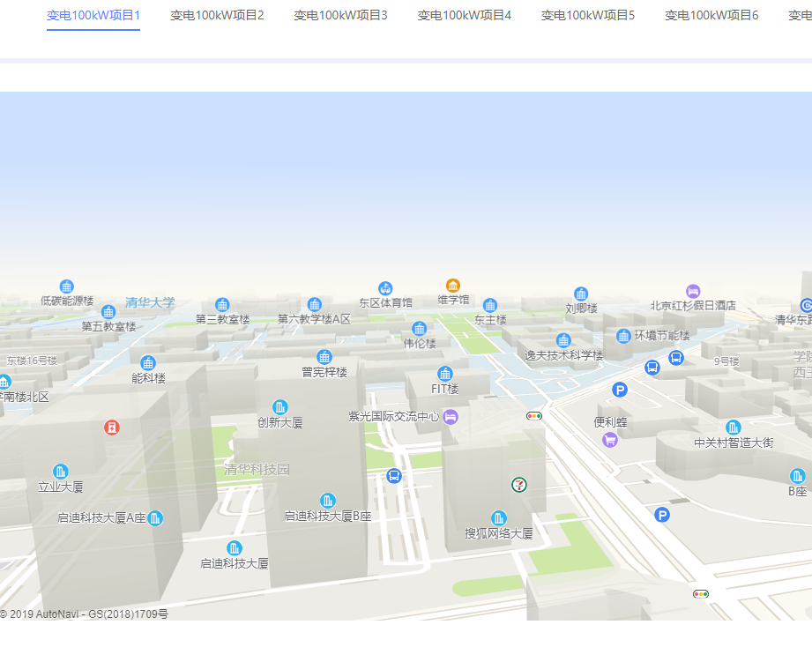This screenshot has height=647, width=812.
Task: Click the 启迪科技大厦B座 office icon
Action: 327,501
